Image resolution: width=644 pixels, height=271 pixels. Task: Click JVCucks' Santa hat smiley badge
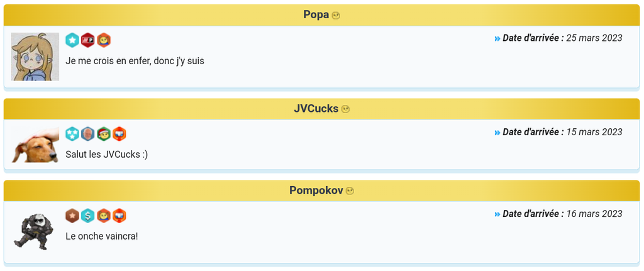pos(104,134)
